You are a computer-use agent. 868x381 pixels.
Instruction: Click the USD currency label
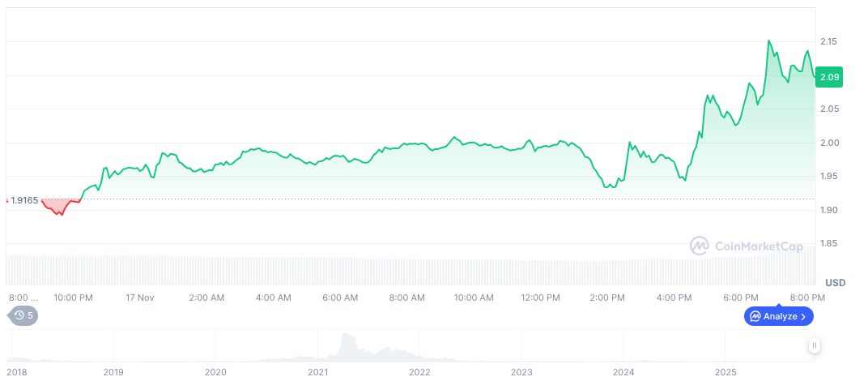point(835,283)
